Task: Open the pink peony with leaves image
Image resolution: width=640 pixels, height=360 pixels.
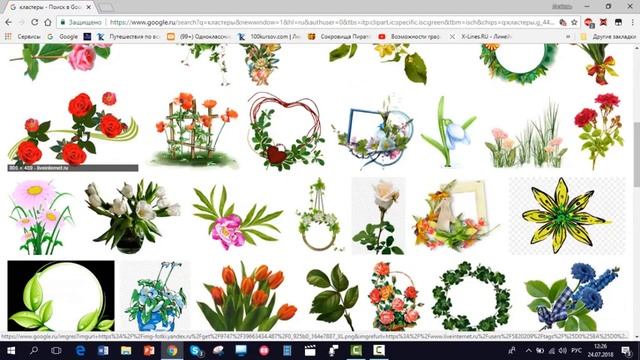Action: [238, 217]
